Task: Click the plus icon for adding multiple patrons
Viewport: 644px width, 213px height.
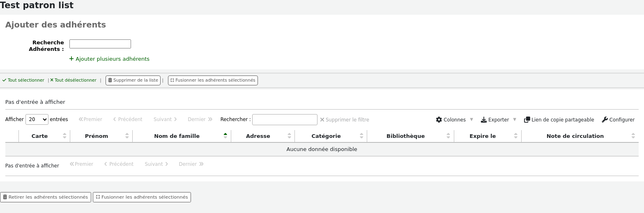Action: [x=71, y=59]
